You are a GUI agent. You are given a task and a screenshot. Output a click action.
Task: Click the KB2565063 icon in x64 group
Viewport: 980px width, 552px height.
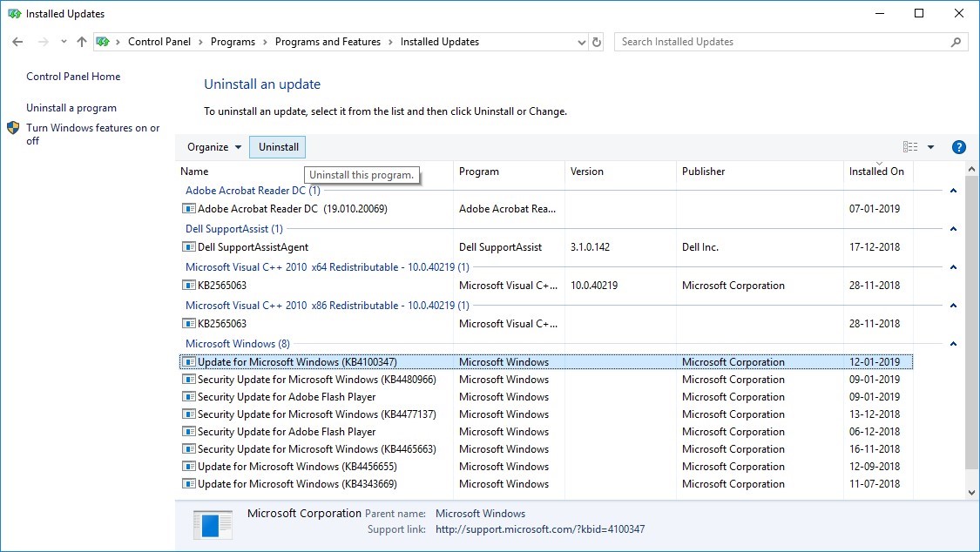click(x=188, y=285)
